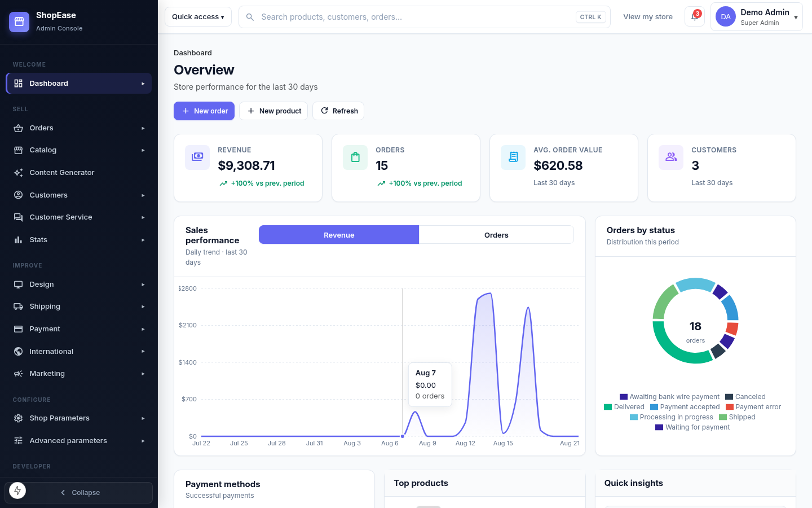Click the Revenue card cash icon
The width and height of the screenshot is (812, 508).
pyautogui.click(x=197, y=157)
